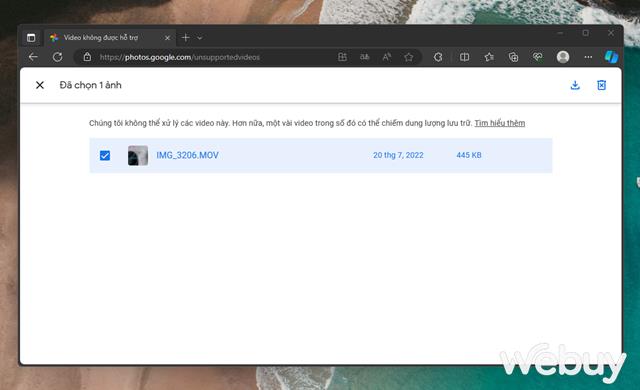Go back in the browser
The image size is (640, 390).
coord(33,57)
